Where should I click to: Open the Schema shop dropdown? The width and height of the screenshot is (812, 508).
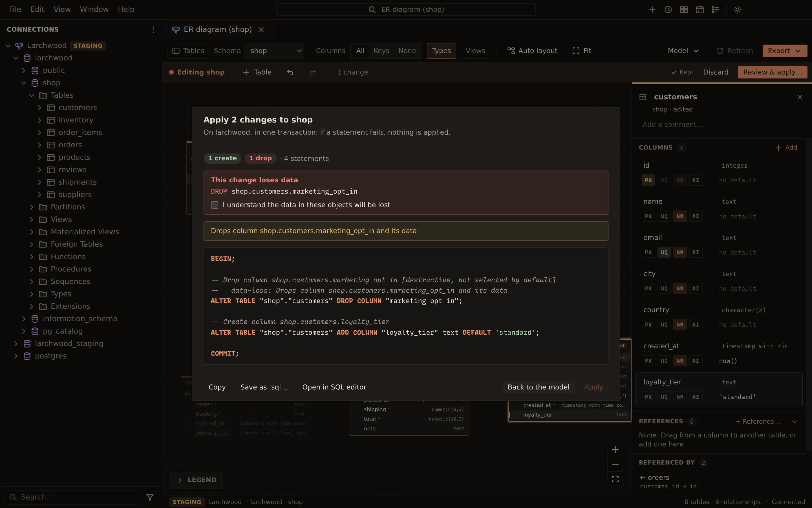click(274, 51)
